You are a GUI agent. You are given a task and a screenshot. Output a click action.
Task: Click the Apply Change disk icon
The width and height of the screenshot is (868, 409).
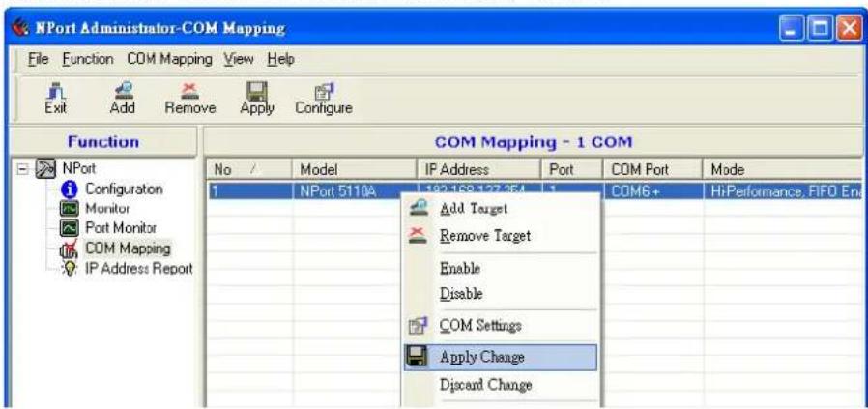[417, 357]
